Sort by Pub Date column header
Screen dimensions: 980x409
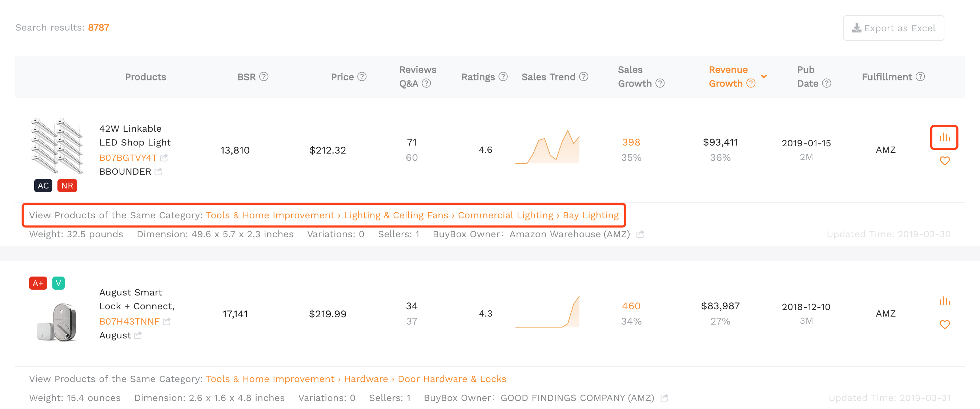pos(808,76)
